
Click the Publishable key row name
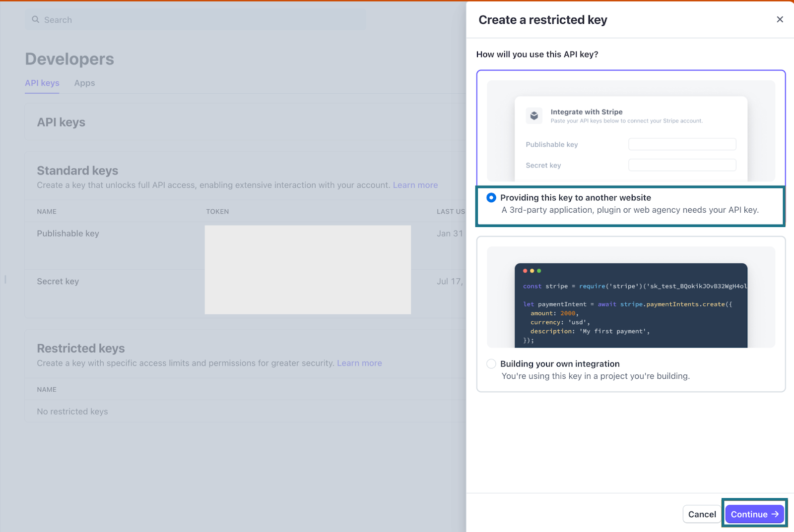click(68, 234)
